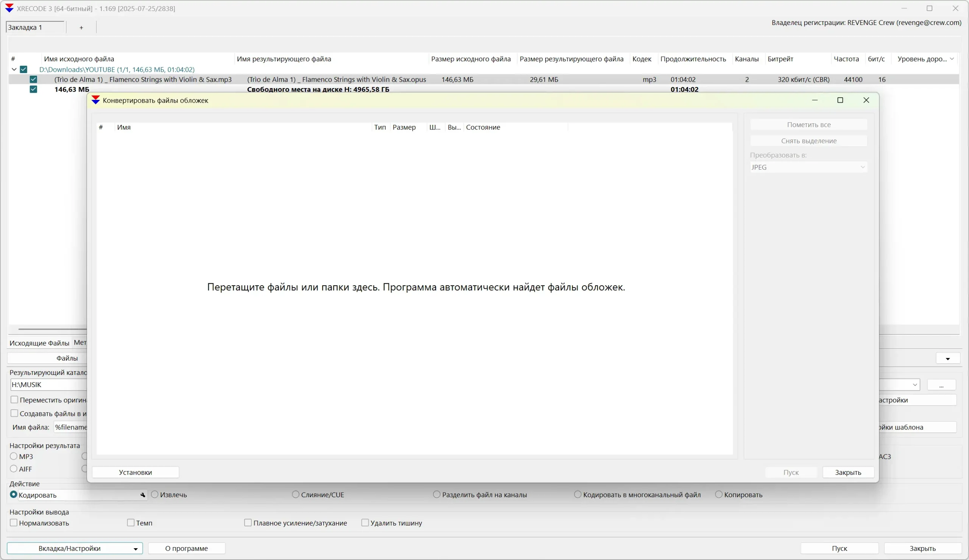Minimize the cover files dialog

(x=815, y=100)
